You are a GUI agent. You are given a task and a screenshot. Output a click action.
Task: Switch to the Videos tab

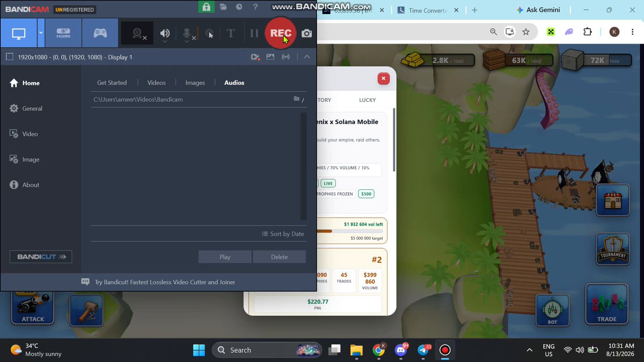157,83
